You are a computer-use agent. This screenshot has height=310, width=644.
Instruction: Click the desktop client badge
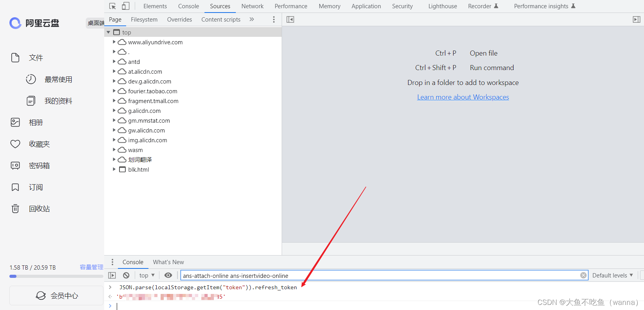pyautogui.click(x=95, y=23)
